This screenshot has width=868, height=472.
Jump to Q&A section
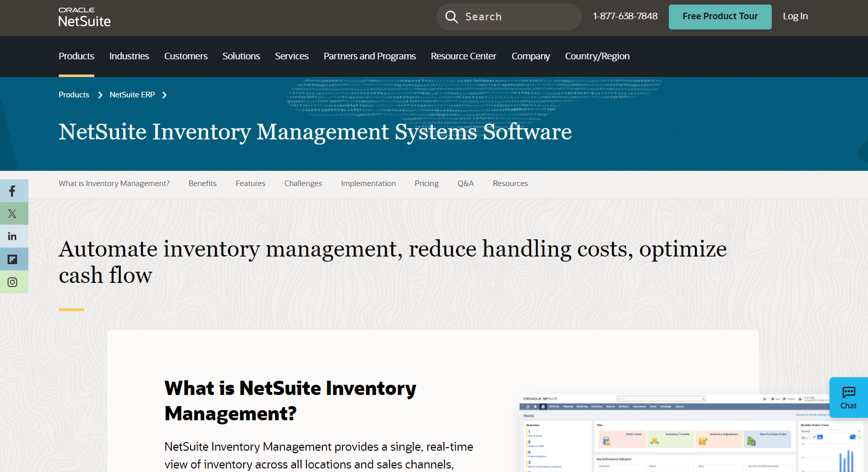466,184
